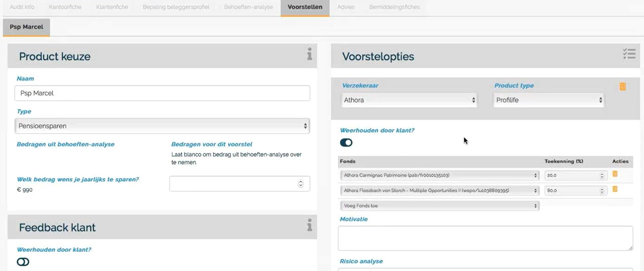Delete the Athora Profilife proposal option
This screenshot has height=271, width=644.
click(x=622, y=86)
